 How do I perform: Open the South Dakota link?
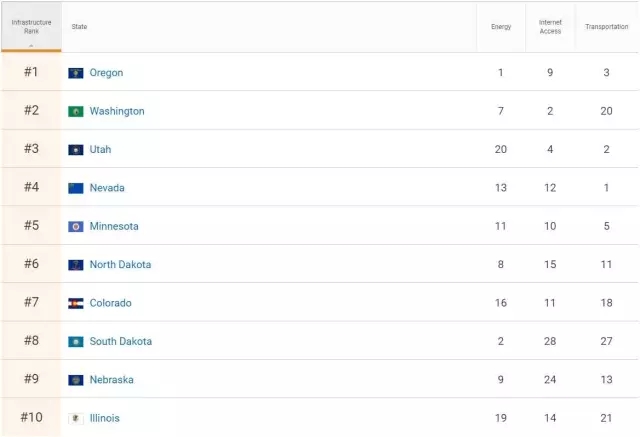pos(121,342)
